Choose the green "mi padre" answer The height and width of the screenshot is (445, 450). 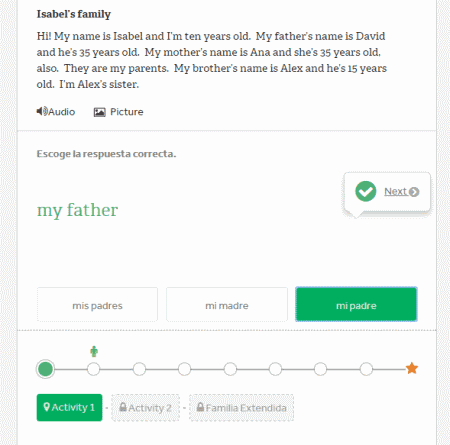pyautogui.click(x=356, y=304)
